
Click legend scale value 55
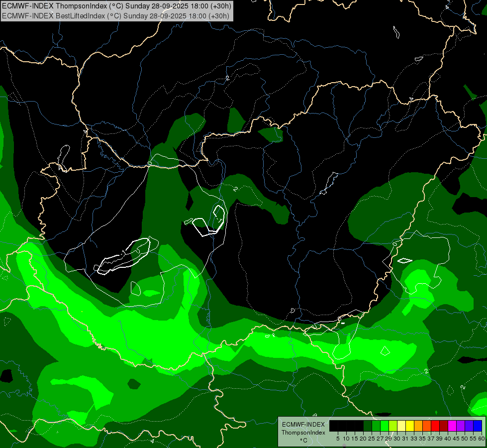point(473,439)
